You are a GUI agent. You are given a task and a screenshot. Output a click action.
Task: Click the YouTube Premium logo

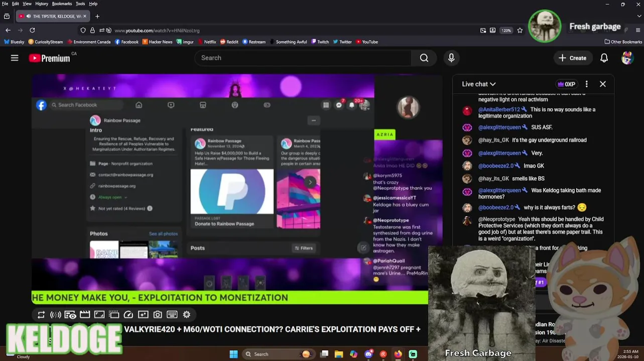point(49,58)
